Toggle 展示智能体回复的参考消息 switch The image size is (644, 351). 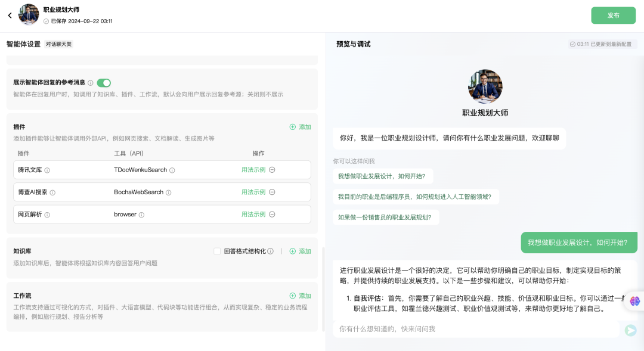[104, 83]
